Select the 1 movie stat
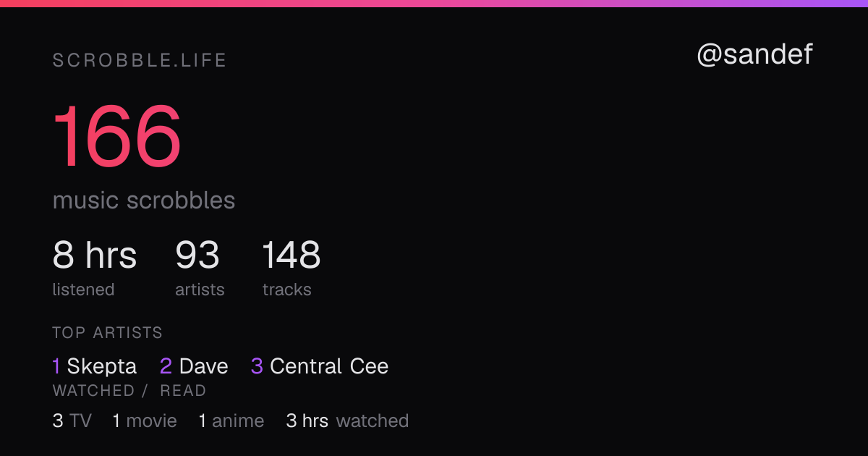 (x=145, y=421)
